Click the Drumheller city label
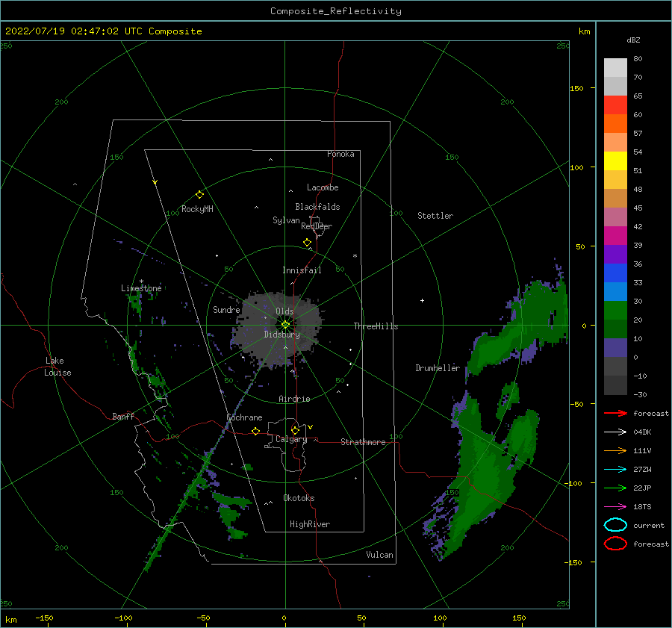Image resolution: width=672 pixels, height=628 pixels. 438,368
